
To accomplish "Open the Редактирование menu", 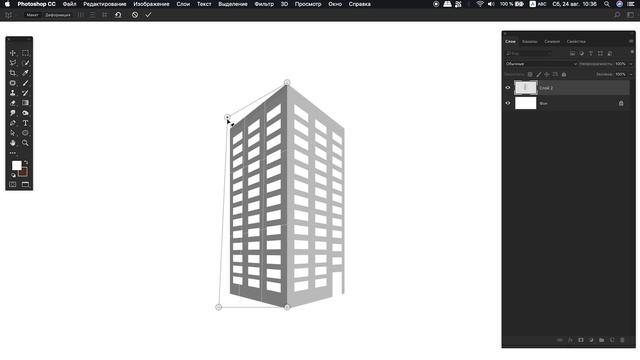I will [x=104, y=4].
